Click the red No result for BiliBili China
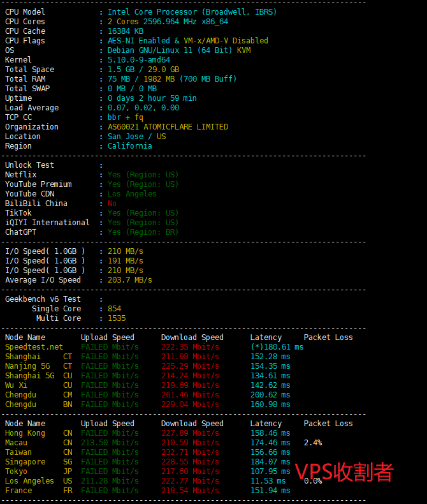 [x=112, y=204]
